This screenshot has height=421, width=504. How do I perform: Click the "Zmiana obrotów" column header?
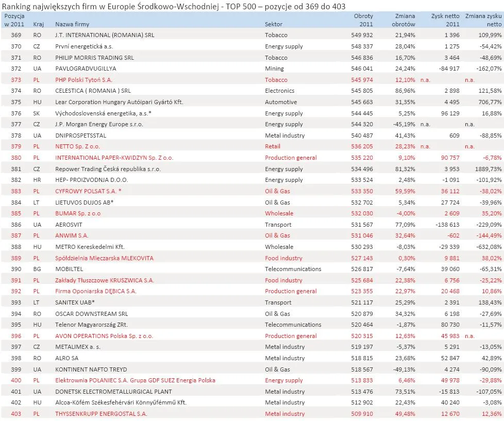click(x=404, y=20)
